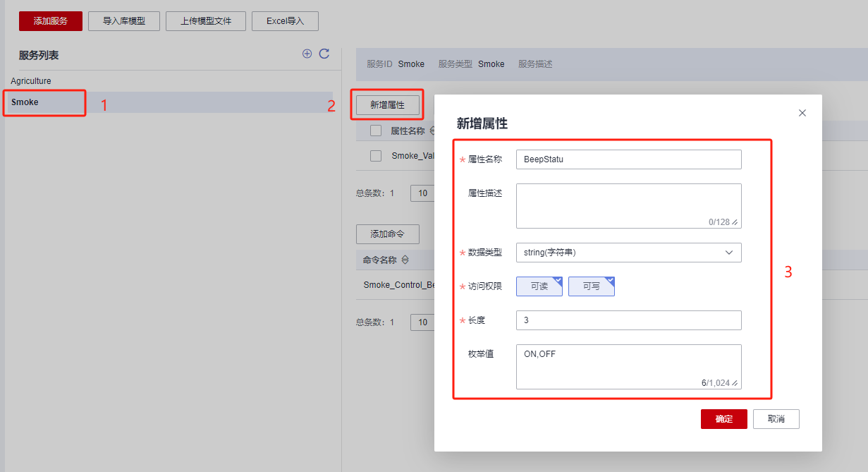Open commands page size dropdown
Screen dimensions: 868x472
click(x=422, y=322)
